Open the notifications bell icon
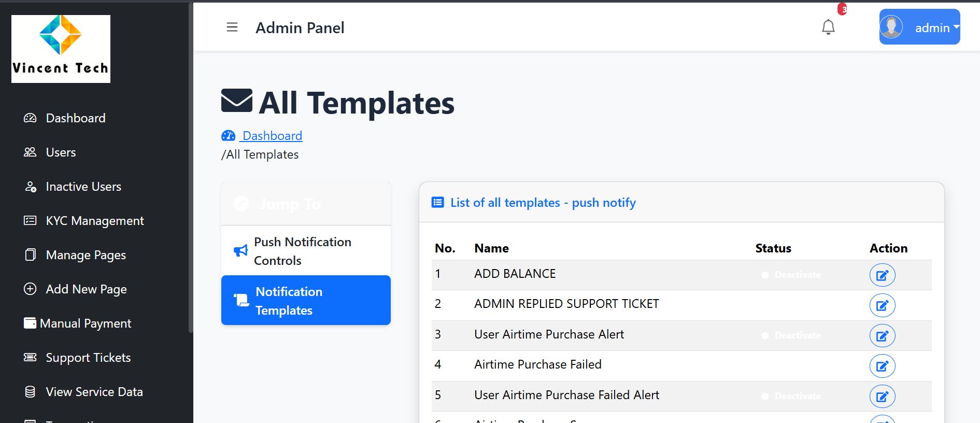 [x=828, y=27]
